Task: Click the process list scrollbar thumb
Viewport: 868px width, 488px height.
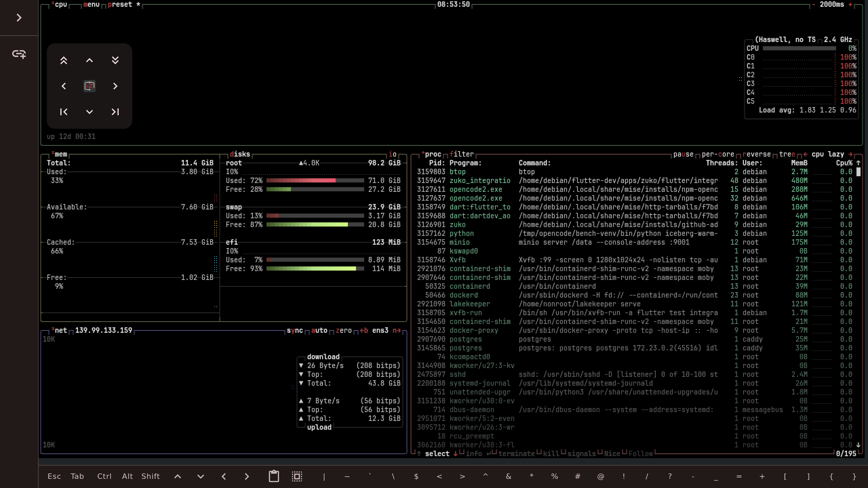Action: 859,172
